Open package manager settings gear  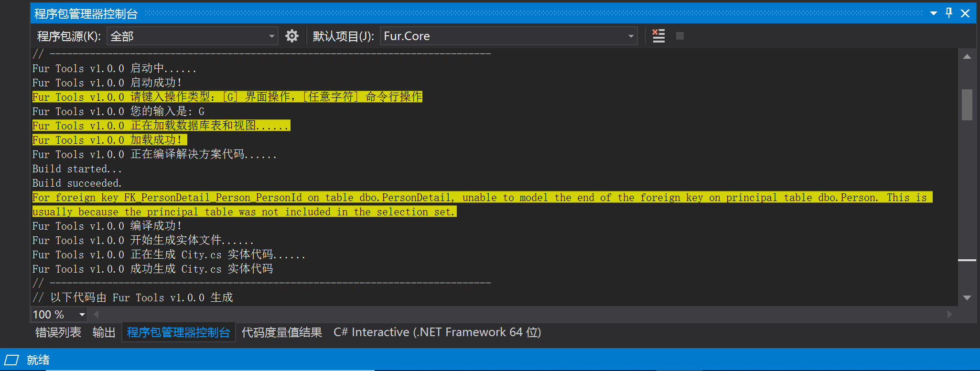(x=291, y=36)
